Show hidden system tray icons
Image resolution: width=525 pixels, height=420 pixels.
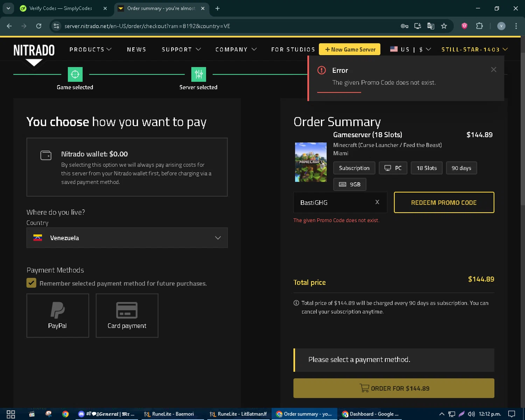(442, 414)
